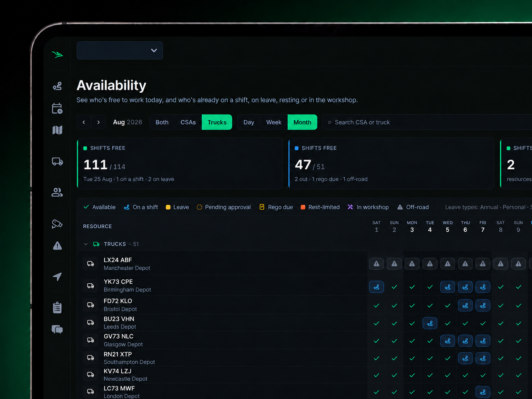532x399 pixels.
Task: Click the 111 / 114 shifts free card
Action: [180, 163]
